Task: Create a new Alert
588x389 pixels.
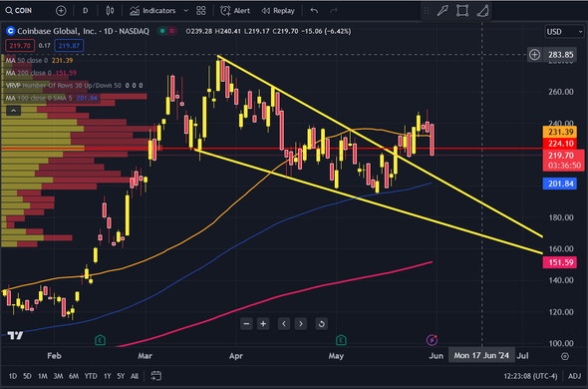Action: coord(235,11)
